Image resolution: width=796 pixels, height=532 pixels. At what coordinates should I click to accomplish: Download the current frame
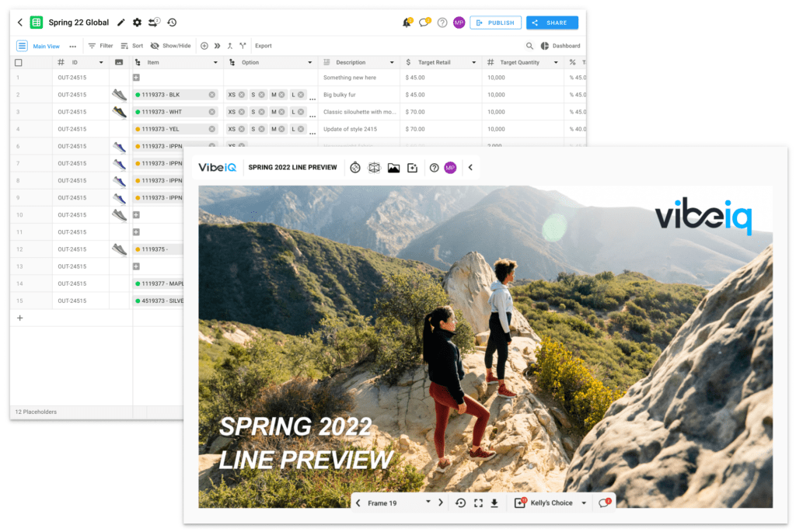494,503
